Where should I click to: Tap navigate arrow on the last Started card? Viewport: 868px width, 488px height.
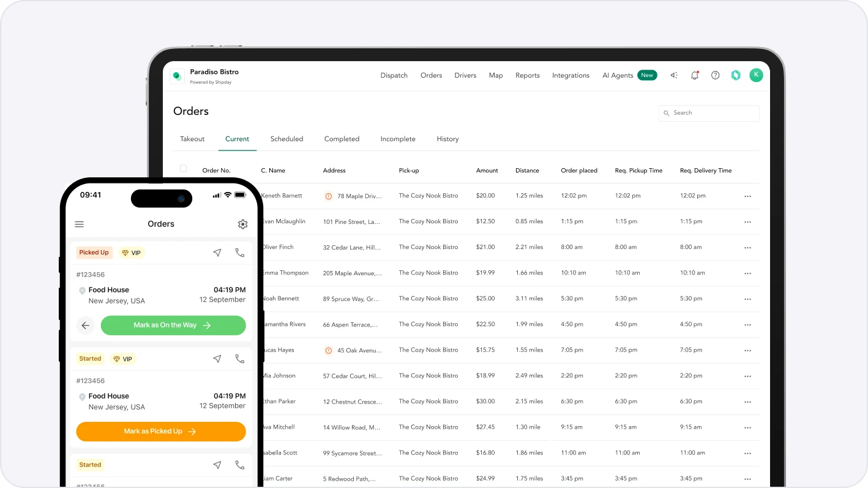click(217, 465)
